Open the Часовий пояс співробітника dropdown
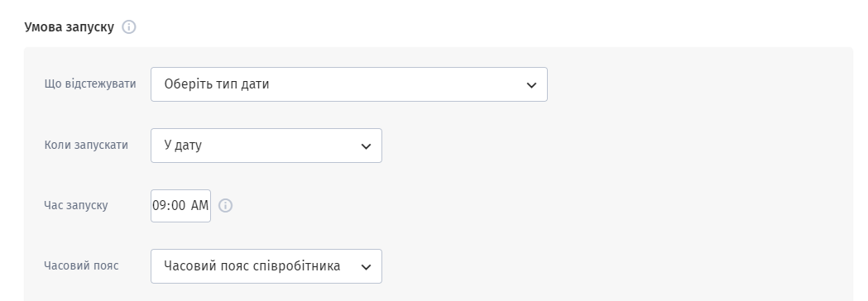 (x=266, y=266)
